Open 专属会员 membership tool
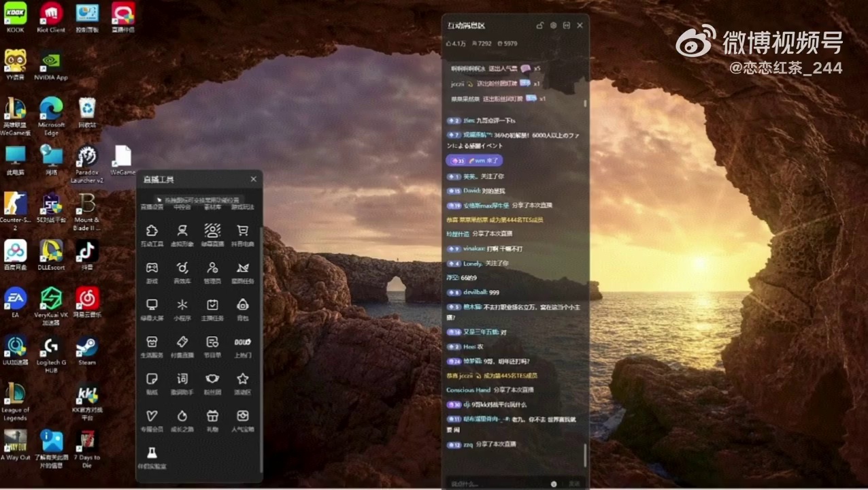The width and height of the screenshot is (868, 490). pos(152,420)
